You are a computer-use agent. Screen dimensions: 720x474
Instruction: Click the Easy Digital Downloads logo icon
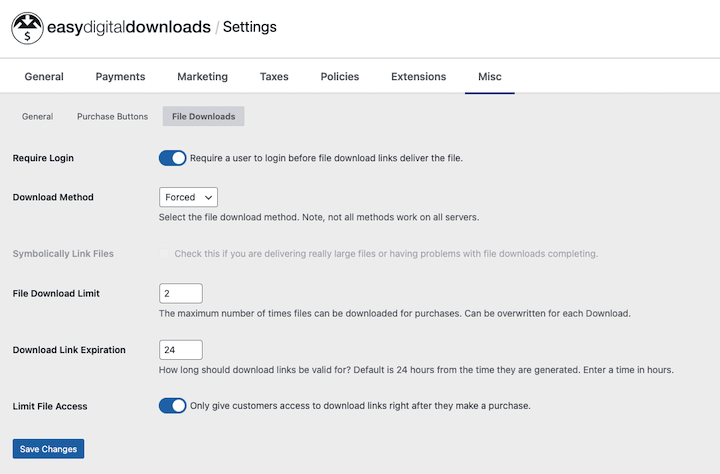28,28
